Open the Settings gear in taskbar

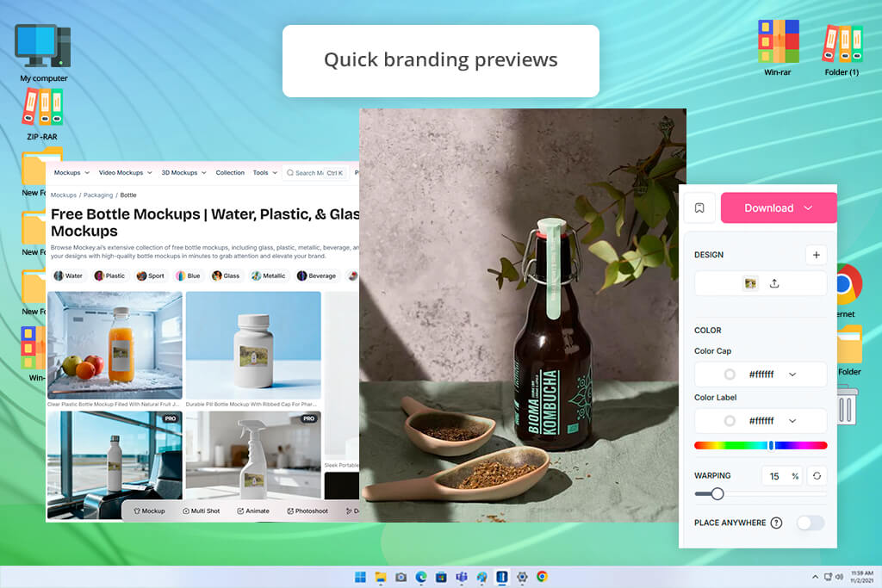click(x=522, y=577)
